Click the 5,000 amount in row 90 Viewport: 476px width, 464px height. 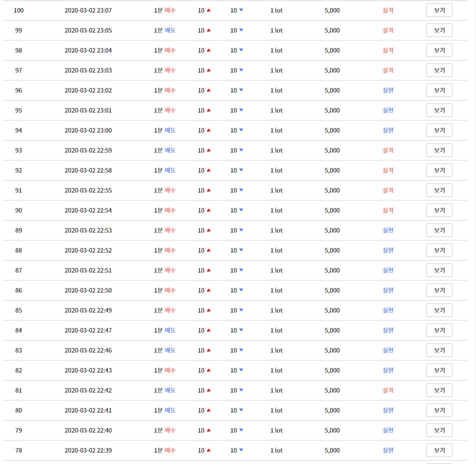coord(332,210)
